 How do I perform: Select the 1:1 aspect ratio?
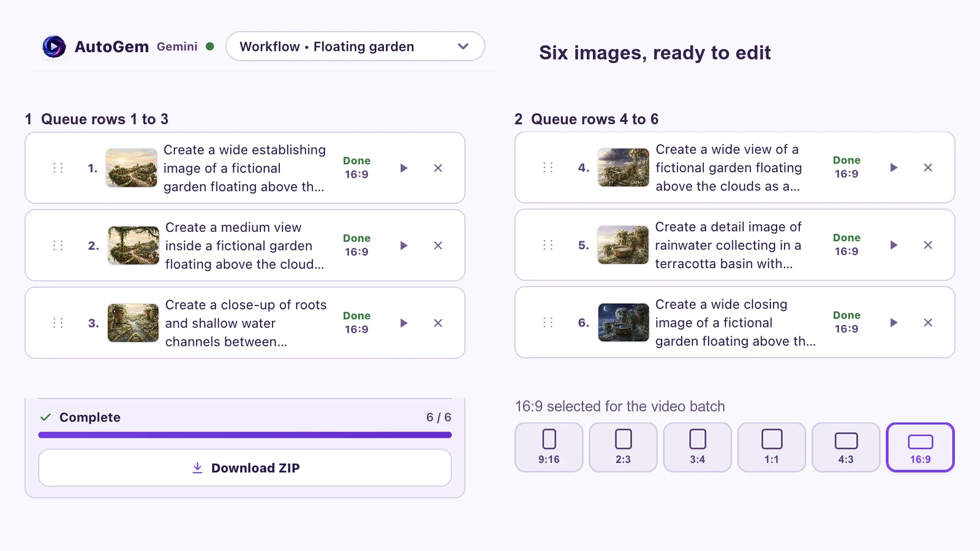coord(772,448)
